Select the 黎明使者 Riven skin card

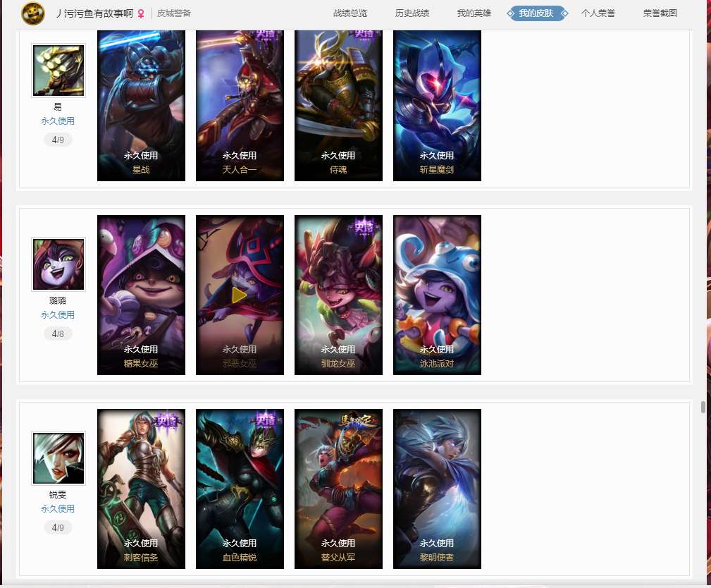pyautogui.click(x=437, y=489)
